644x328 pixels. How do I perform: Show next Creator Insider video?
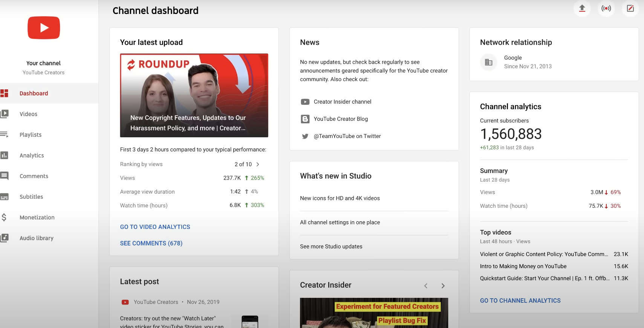pos(443,286)
